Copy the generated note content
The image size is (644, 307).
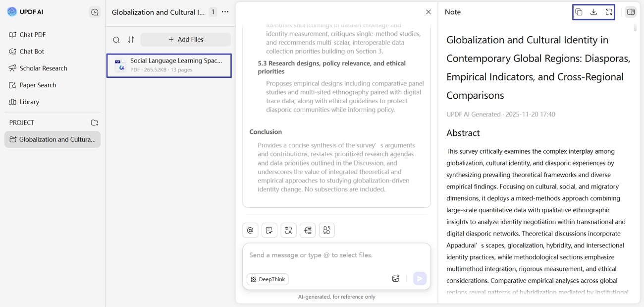pos(579,11)
